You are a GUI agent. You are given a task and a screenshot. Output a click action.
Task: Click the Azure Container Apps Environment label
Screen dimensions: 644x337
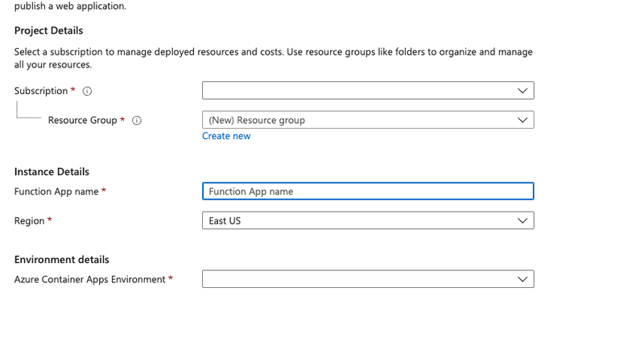(x=90, y=280)
